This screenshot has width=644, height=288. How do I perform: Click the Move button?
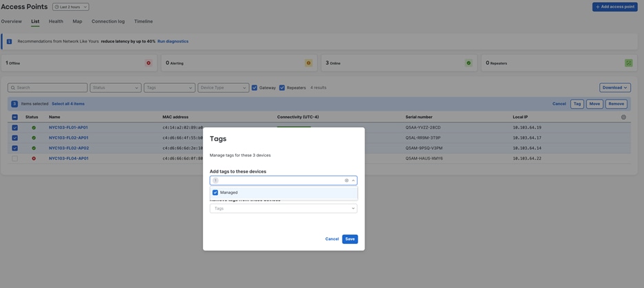click(x=594, y=104)
